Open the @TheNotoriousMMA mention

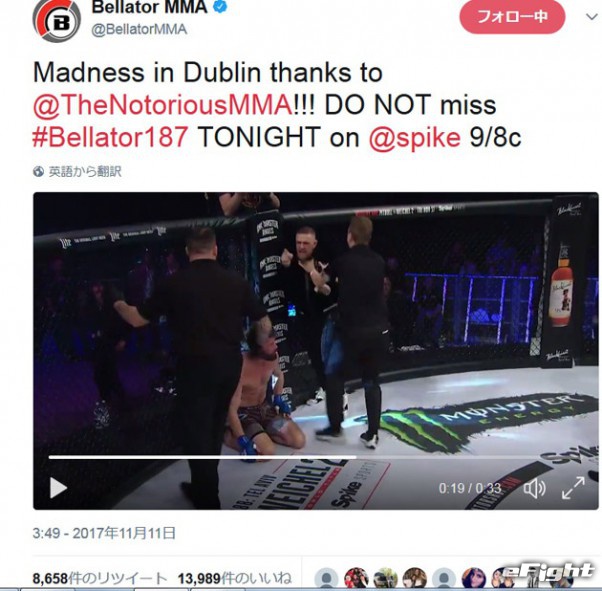(x=163, y=105)
